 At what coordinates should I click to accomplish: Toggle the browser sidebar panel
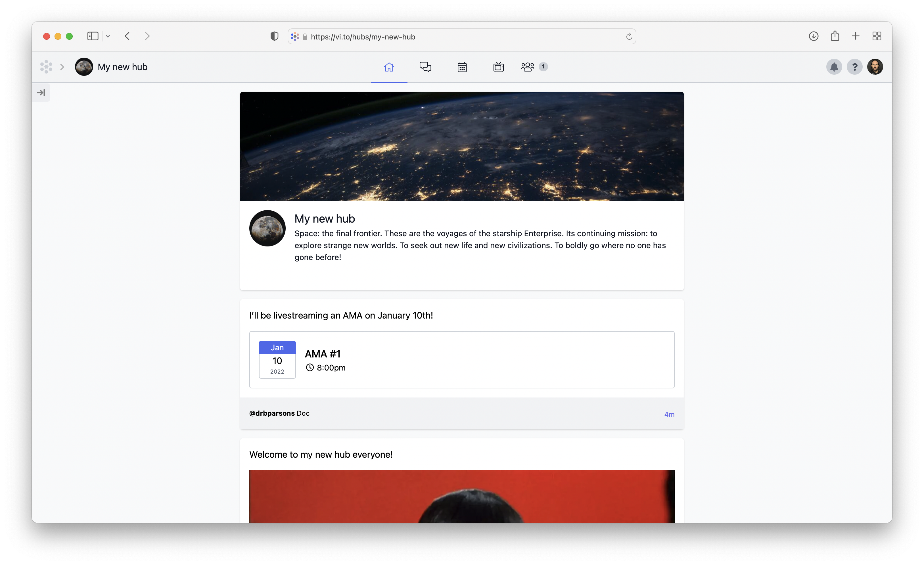coord(93,36)
